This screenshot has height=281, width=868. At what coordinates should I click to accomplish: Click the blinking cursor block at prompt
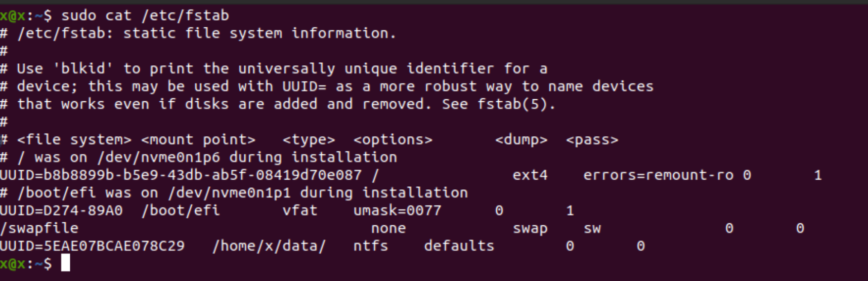pos(66,263)
